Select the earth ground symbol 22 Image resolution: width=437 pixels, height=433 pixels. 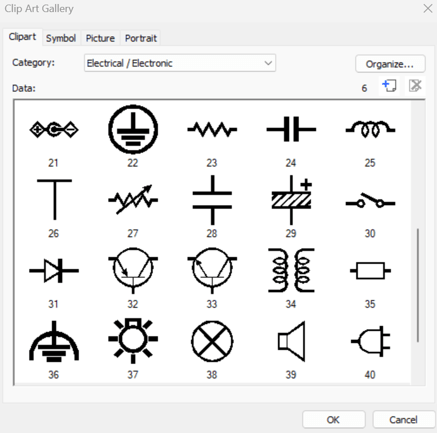point(133,129)
